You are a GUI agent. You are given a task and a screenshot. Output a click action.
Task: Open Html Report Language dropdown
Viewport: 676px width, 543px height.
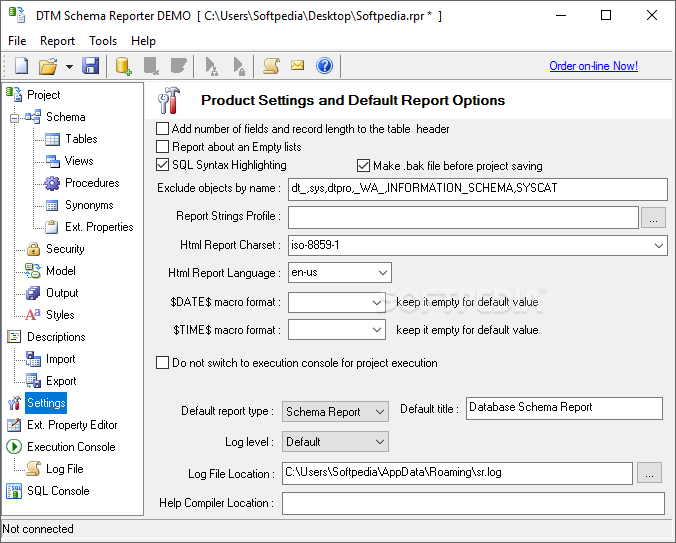(x=382, y=273)
